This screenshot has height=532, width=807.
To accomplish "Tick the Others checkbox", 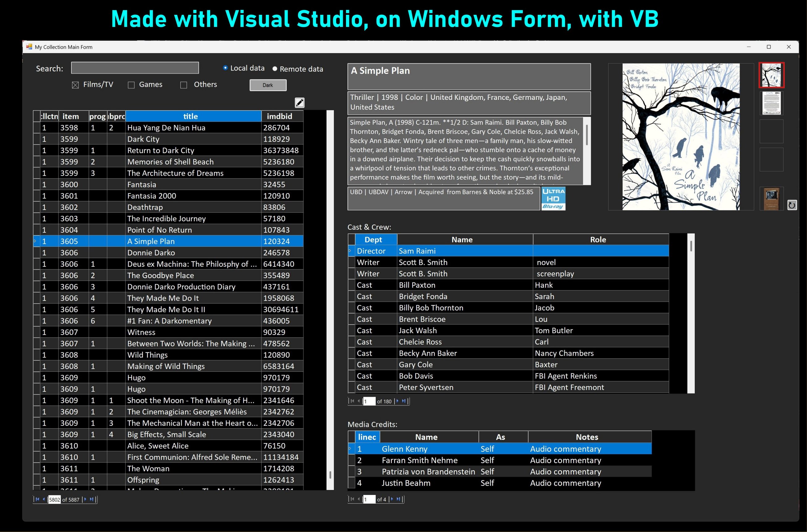I will (184, 85).
